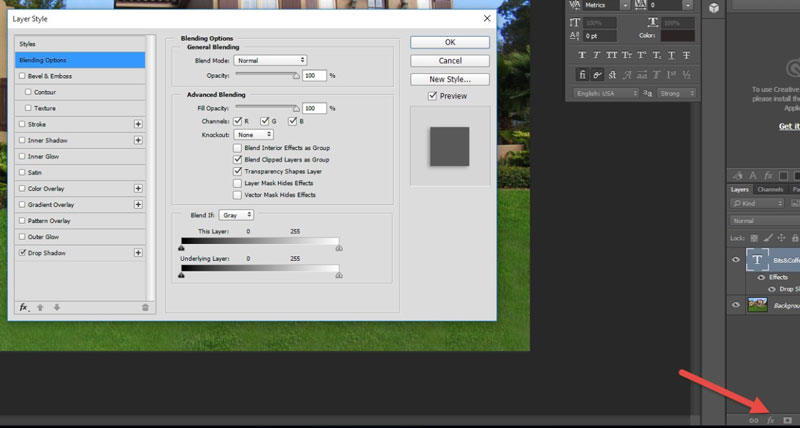Click the New Style... button

pyautogui.click(x=450, y=79)
